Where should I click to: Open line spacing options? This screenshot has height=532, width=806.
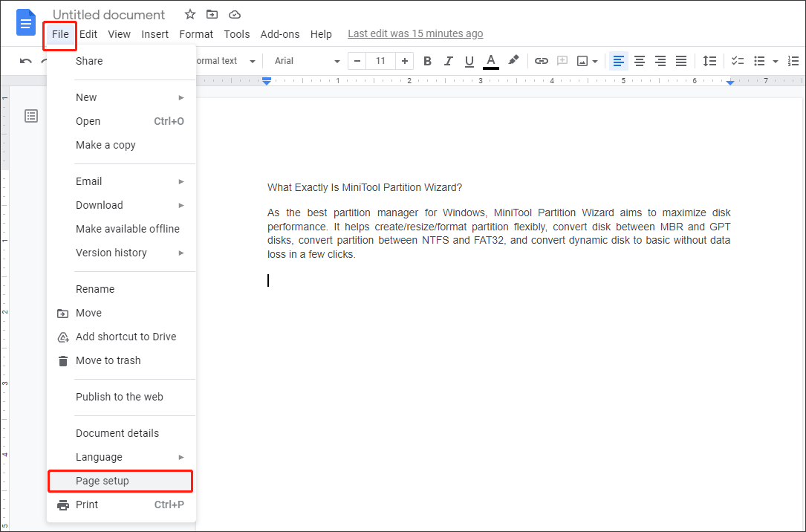pyautogui.click(x=710, y=61)
